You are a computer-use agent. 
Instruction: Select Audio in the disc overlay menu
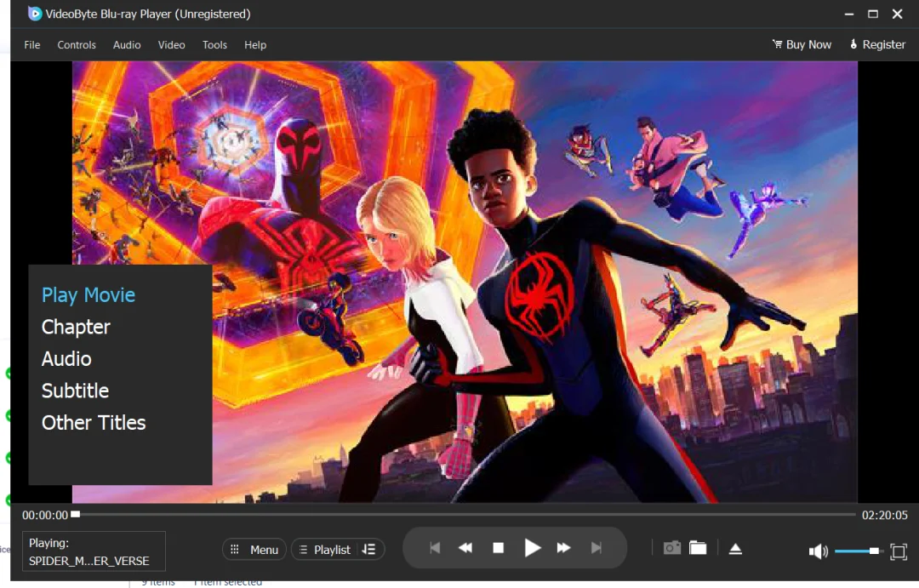[66, 359]
